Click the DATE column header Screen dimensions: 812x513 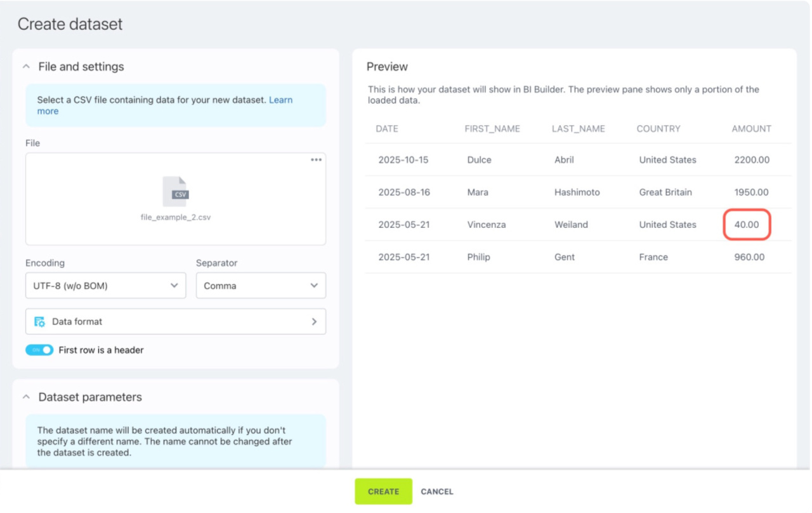coord(387,128)
